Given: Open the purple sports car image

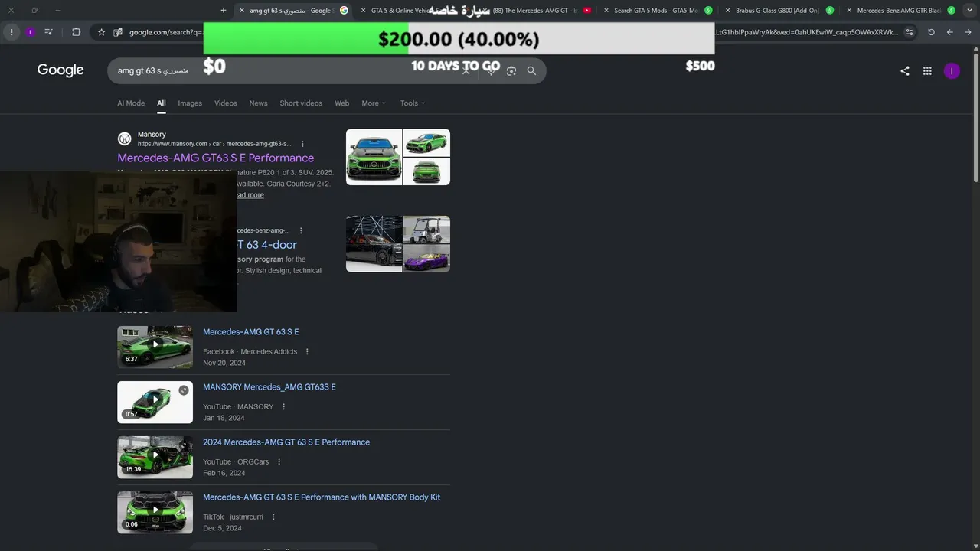Looking at the screenshot, I should pyautogui.click(x=427, y=259).
